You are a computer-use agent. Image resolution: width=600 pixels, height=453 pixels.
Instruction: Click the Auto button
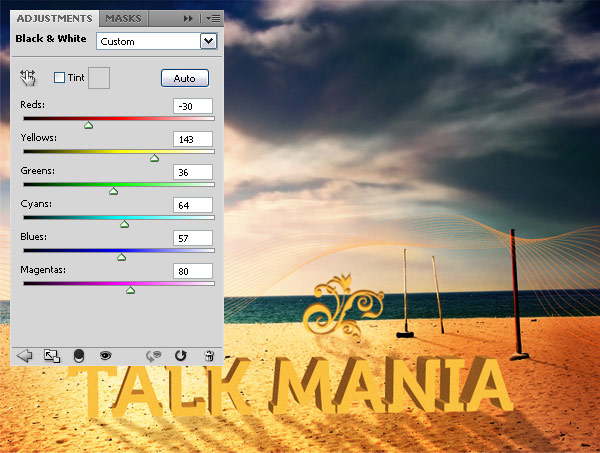[185, 78]
